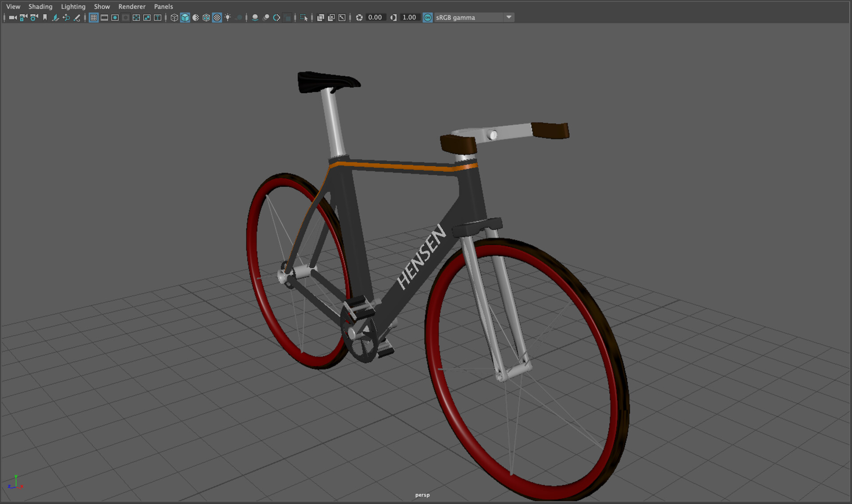
Task: Turn on scene lighting with lightbulb icon
Action: (228, 18)
